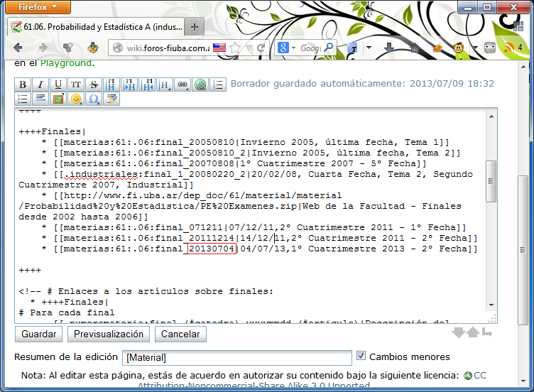534x392 pixels.
Task: Insert an internal link using the chain icon
Action: click(182, 85)
